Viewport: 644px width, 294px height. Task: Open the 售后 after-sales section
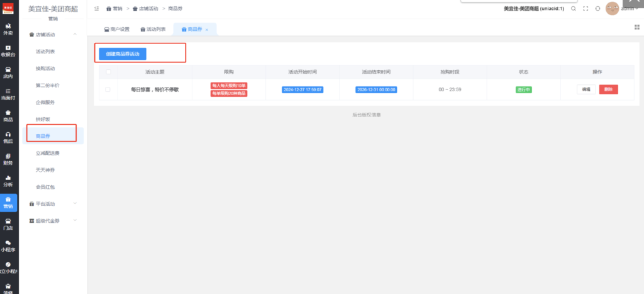8,137
